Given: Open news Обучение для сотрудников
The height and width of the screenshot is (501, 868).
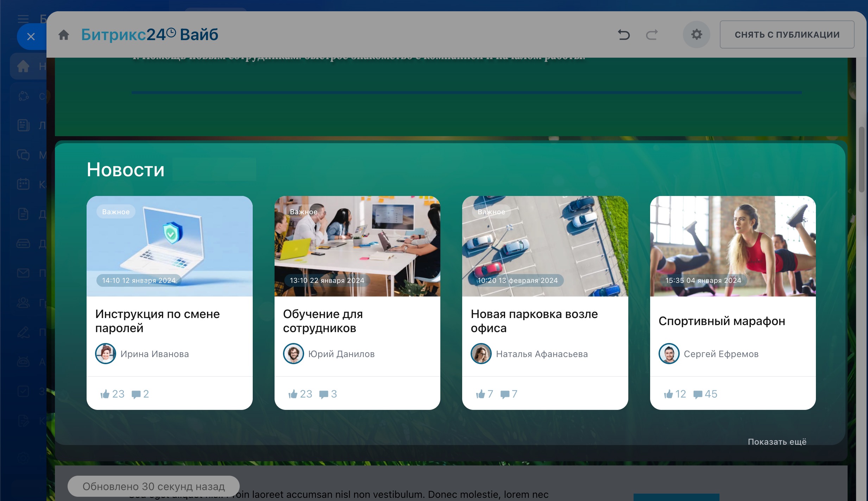Looking at the screenshot, I should (x=323, y=321).
